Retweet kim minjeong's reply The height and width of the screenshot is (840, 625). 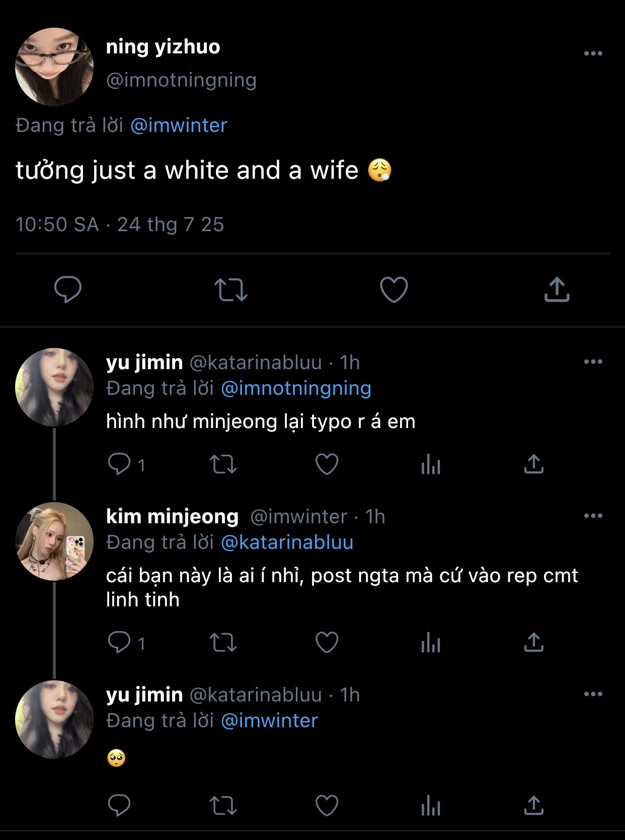[223, 643]
